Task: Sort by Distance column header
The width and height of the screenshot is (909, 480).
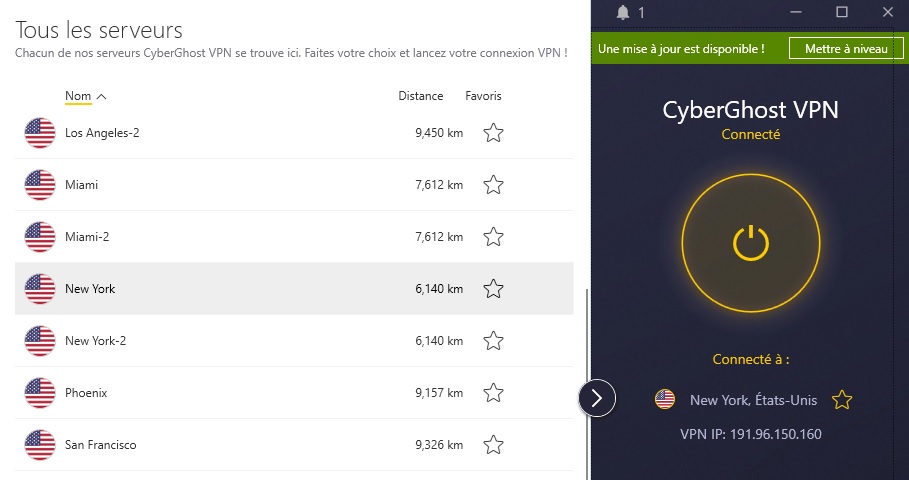Action: tap(420, 96)
